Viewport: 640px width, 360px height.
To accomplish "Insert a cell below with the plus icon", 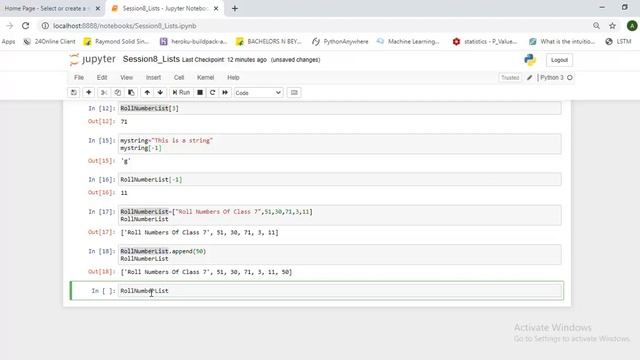I will [x=89, y=93].
